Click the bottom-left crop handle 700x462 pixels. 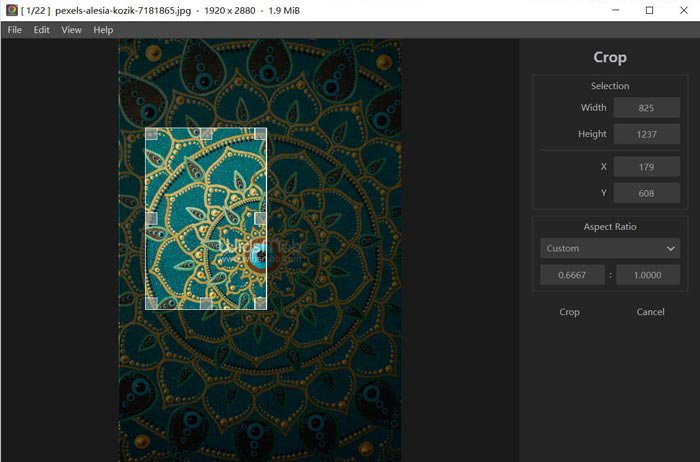click(x=152, y=304)
